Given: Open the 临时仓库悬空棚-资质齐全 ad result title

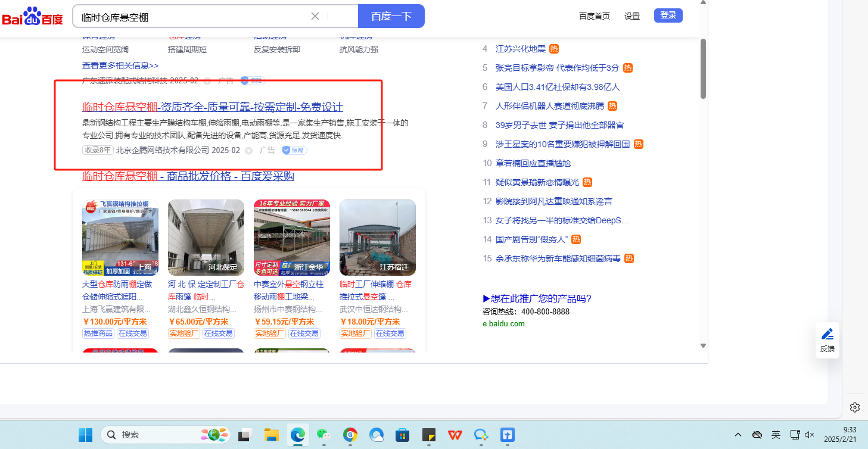Looking at the screenshot, I should (x=213, y=107).
